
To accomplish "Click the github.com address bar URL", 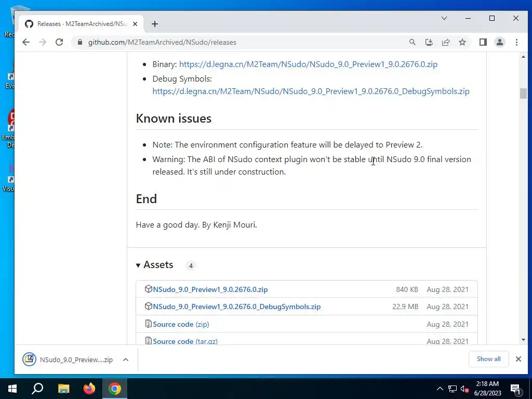I will tap(162, 43).
